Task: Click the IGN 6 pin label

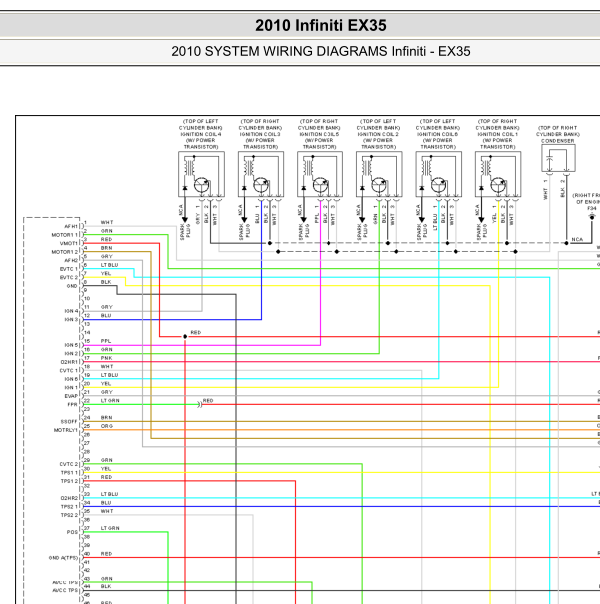Action: [71, 379]
